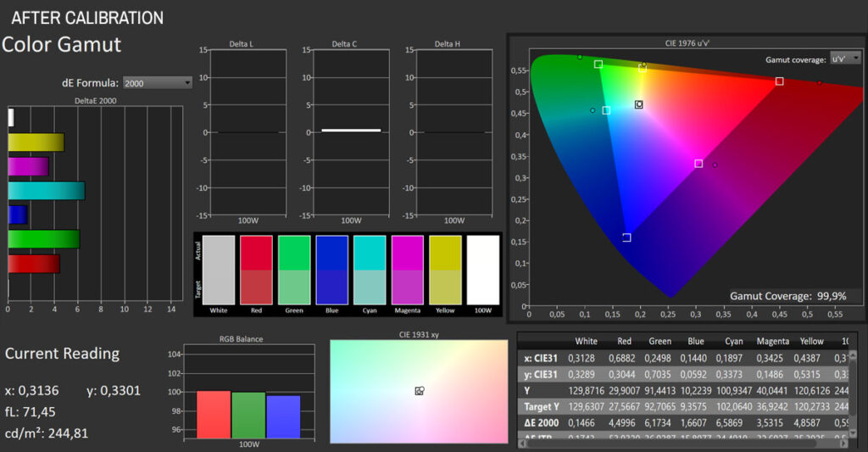
Task: Click the white point marker in CIE 1931 chart
Action: pyautogui.click(x=419, y=390)
